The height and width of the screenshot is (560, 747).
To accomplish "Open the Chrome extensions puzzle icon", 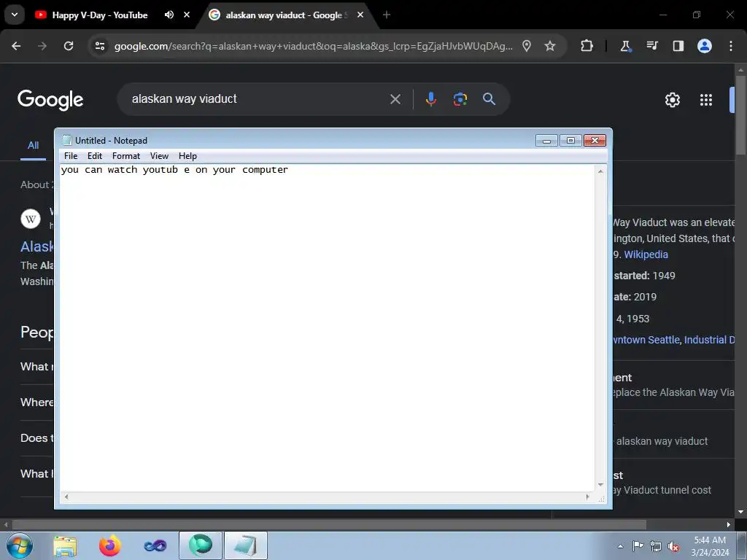I will 587,46.
